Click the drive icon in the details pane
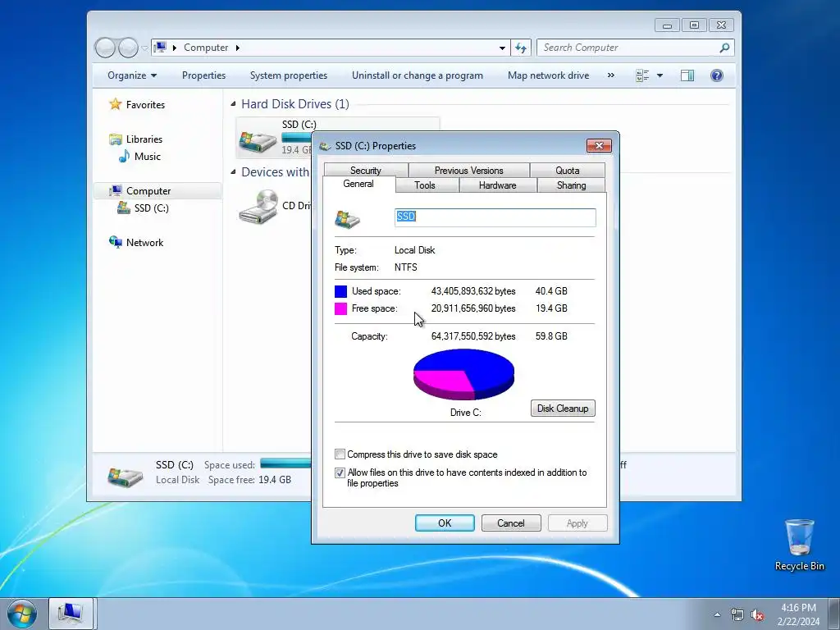Screen dimensions: 840x630 [x=126, y=476]
